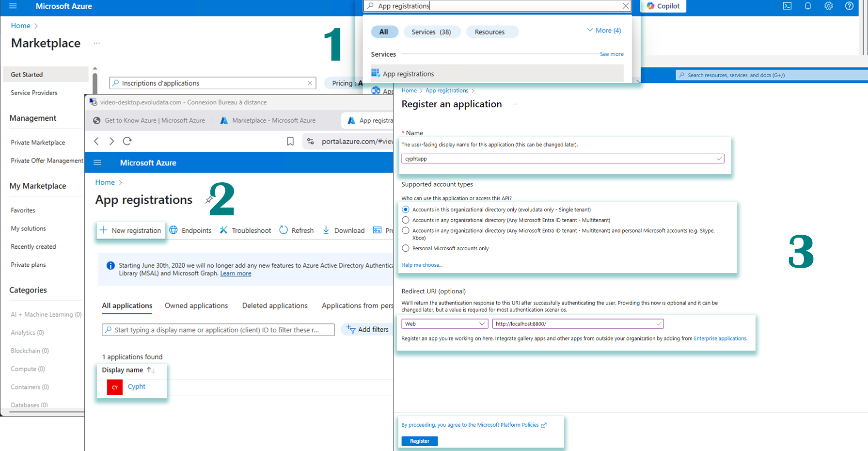
Task: Clear the Inscriptions d'applications search field
Action: (x=310, y=83)
